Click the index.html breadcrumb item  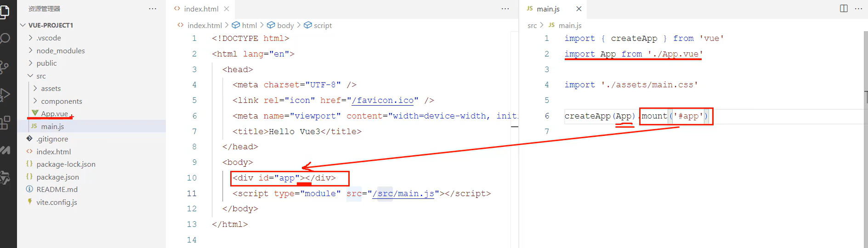199,25
